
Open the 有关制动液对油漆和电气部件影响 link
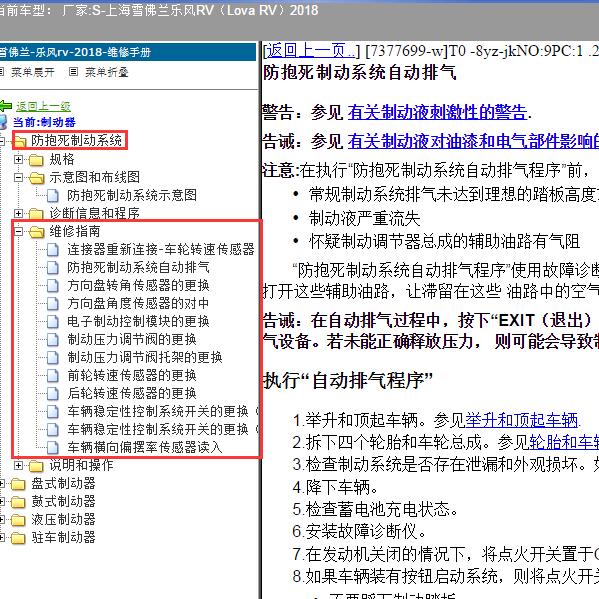(x=473, y=141)
